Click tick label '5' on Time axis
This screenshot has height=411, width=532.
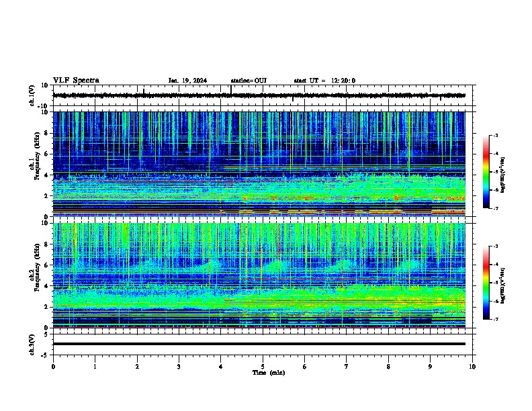pos(263,367)
